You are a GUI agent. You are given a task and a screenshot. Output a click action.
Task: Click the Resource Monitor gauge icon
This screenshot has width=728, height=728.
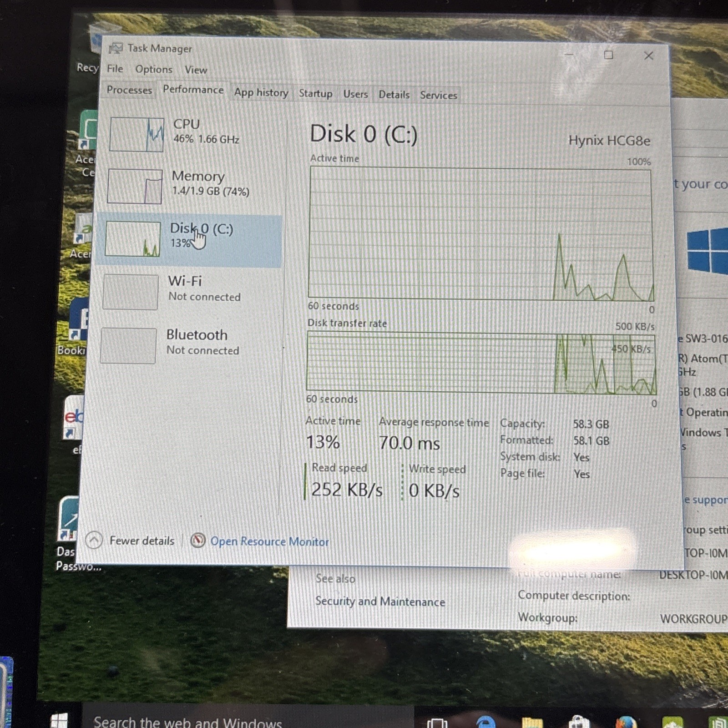click(x=197, y=541)
